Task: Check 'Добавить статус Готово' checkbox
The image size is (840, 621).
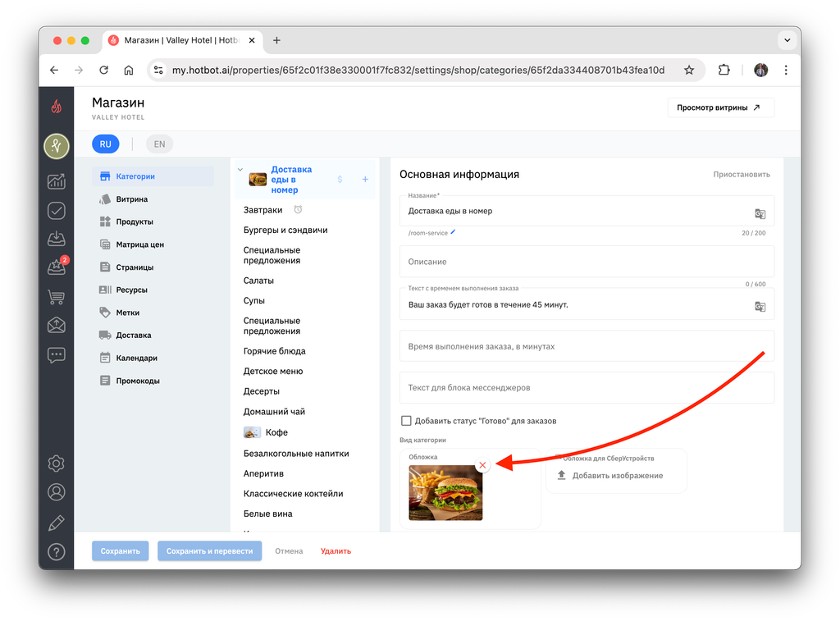Action: (406, 421)
